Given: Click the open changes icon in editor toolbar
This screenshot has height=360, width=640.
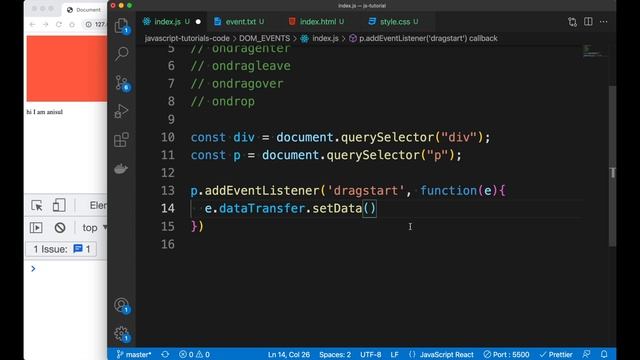Looking at the screenshot, I should pos(572,22).
